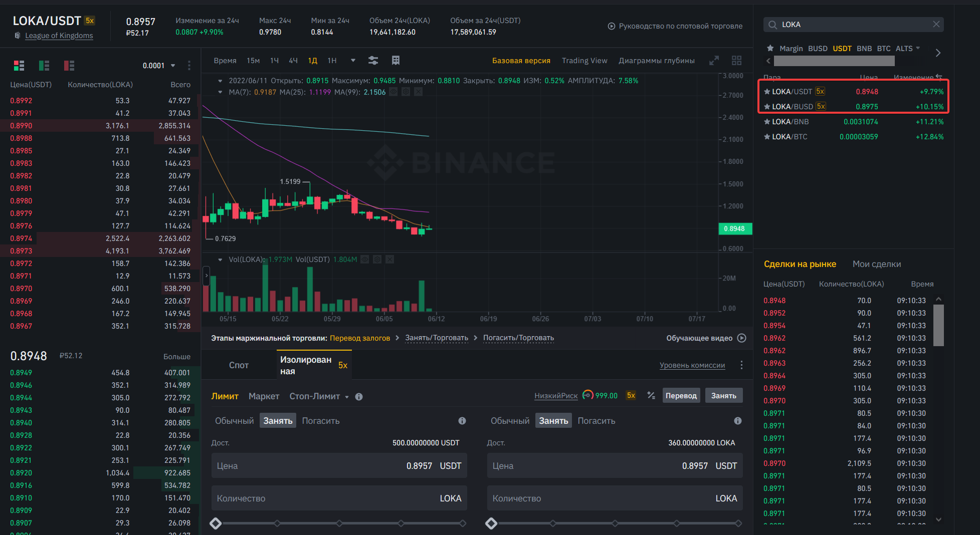
Task: Switch order book to buy-orders-only view icon
Action: 44,66
